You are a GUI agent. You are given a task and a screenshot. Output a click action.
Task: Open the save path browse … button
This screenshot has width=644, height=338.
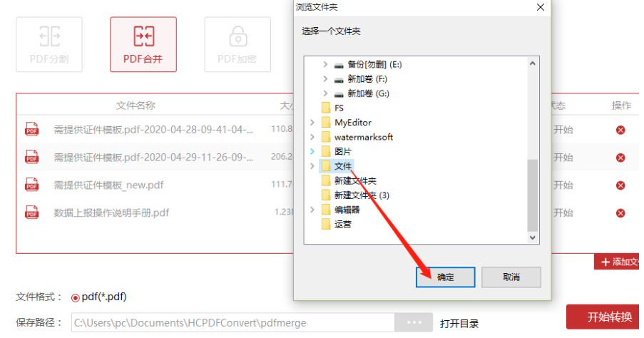414,322
